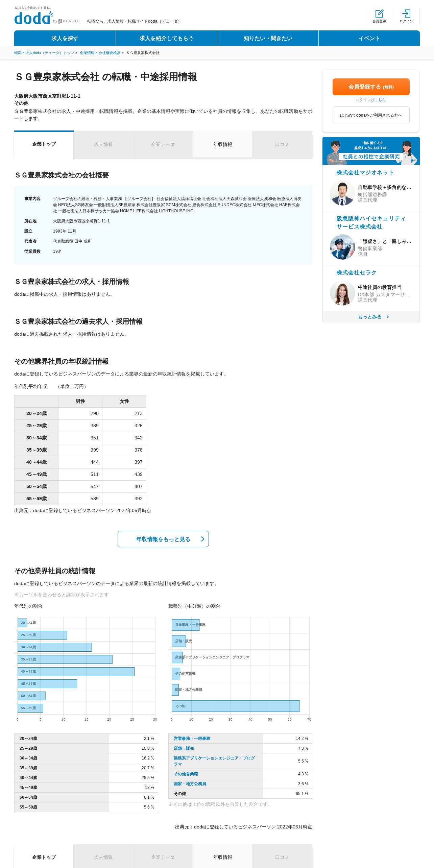Screen dimensions: 434x868
Task: Click the 25.5 % percentage cell
Action: (134, 778)
